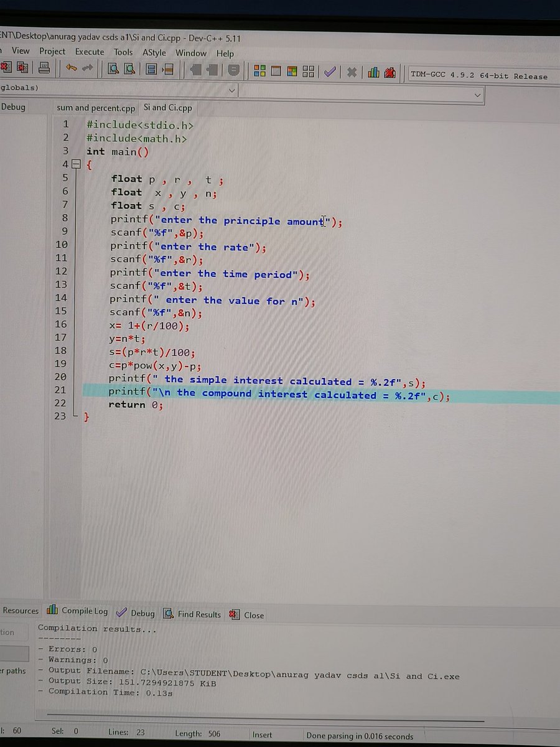Expand the (globals) scope dropdown
Viewport: 560px width, 747px height.
tap(231, 90)
